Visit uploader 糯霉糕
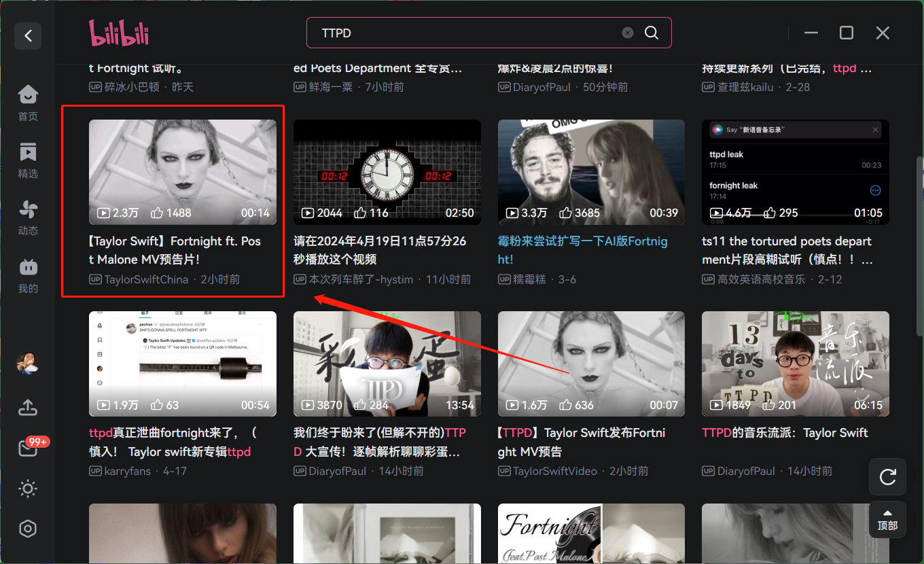This screenshot has width=924, height=564. click(529, 279)
